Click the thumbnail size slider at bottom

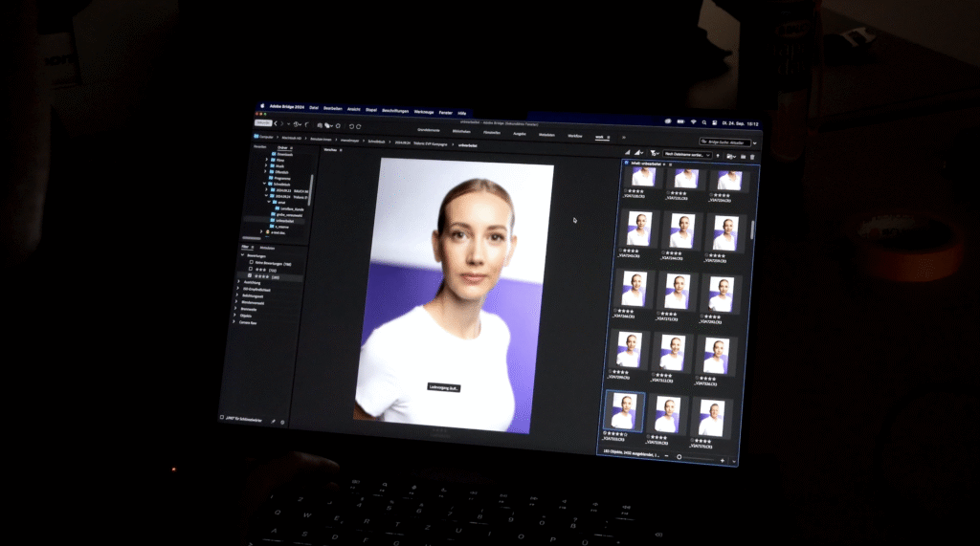coord(679,457)
